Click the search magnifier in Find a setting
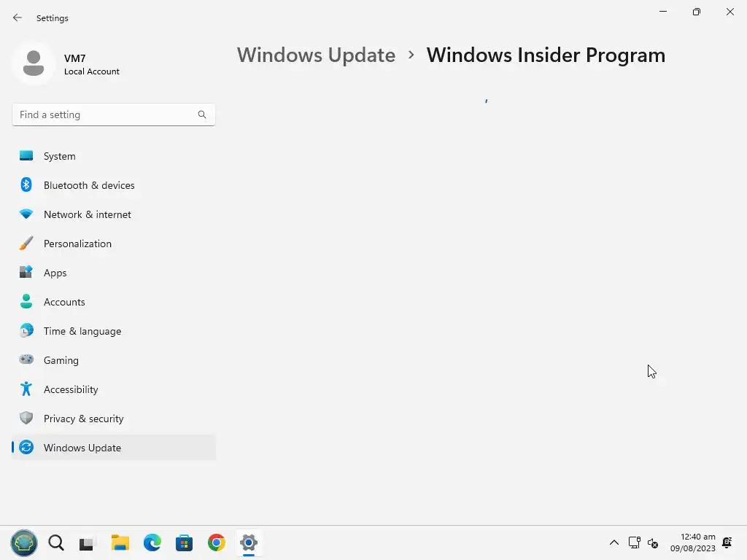 pos(202,114)
